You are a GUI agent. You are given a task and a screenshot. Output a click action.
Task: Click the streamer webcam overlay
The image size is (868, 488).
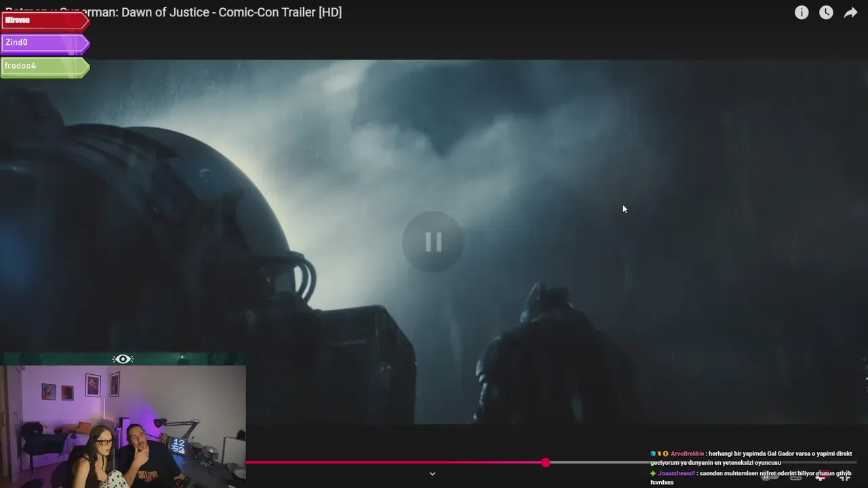click(x=123, y=426)
